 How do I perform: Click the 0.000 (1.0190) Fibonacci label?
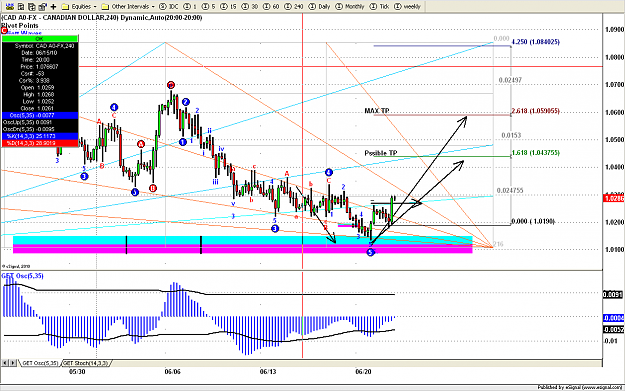click(x=533, y=221)
